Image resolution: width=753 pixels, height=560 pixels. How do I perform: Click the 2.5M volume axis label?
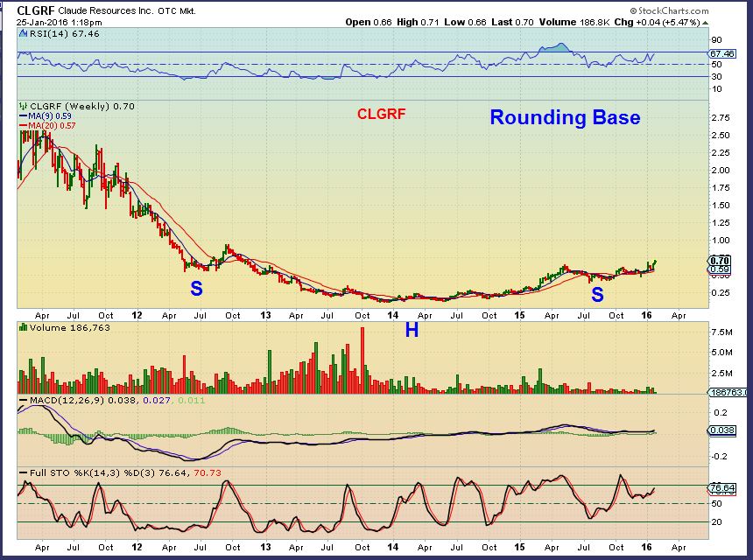(721, 374)
